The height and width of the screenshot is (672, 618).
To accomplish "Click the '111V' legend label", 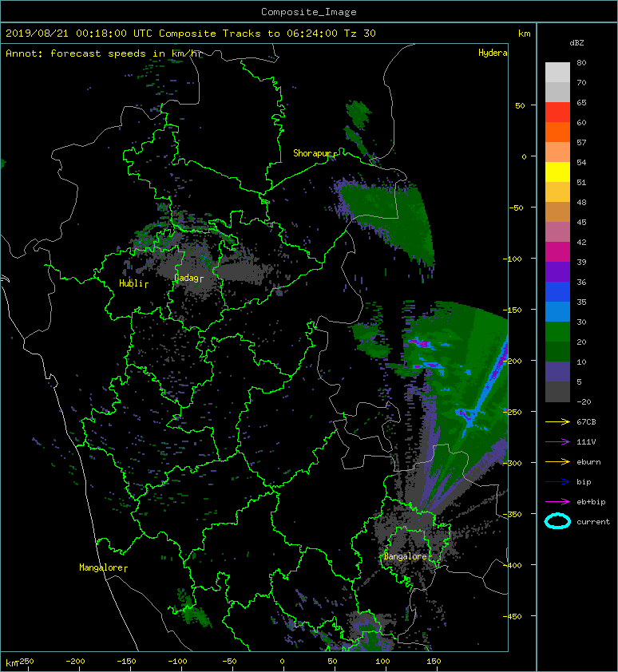I will pos(586,442).
